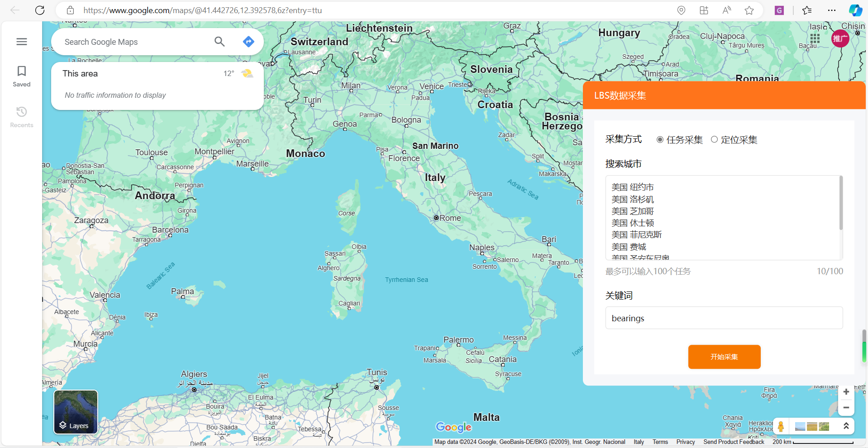Click 美国 洛杉矶 in city list
Screen dimensions: 868x448
(x=633, y=200)
